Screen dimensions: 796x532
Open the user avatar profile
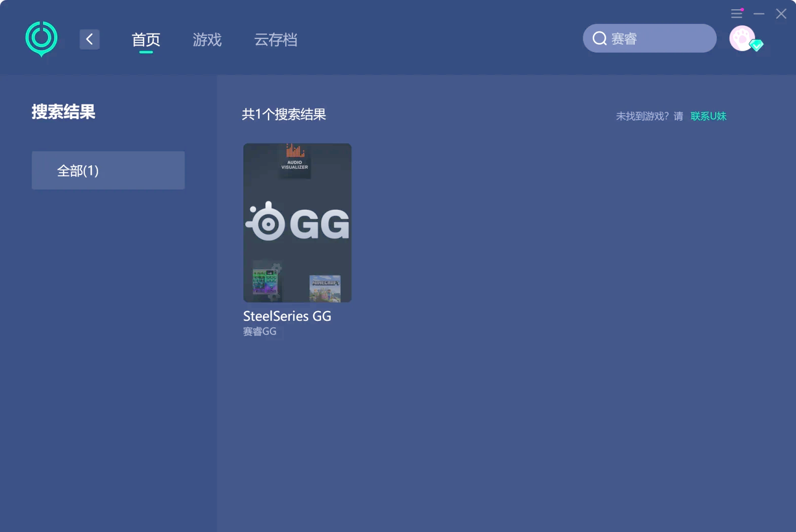pos(742,39)
